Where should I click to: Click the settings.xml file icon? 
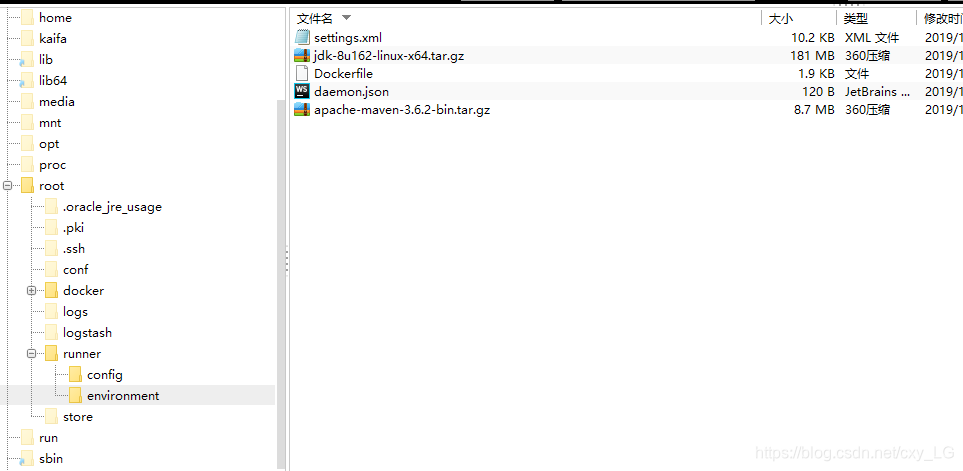302,37
